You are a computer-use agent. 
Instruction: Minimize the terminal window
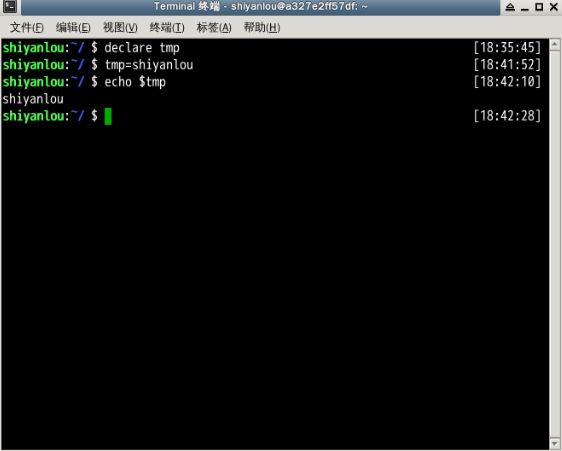click(x=525, y=7)
